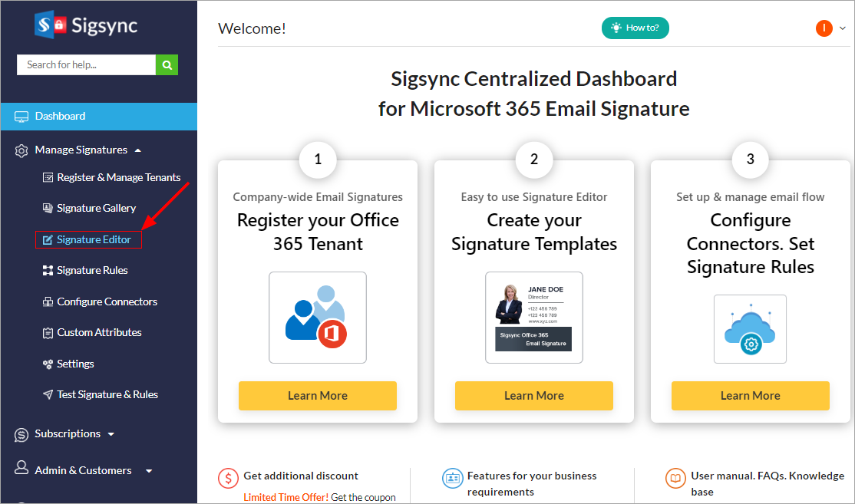855x504 pixels.
Task: Click the Configure Connectors sidebar icon
Action: coord(48,302)
